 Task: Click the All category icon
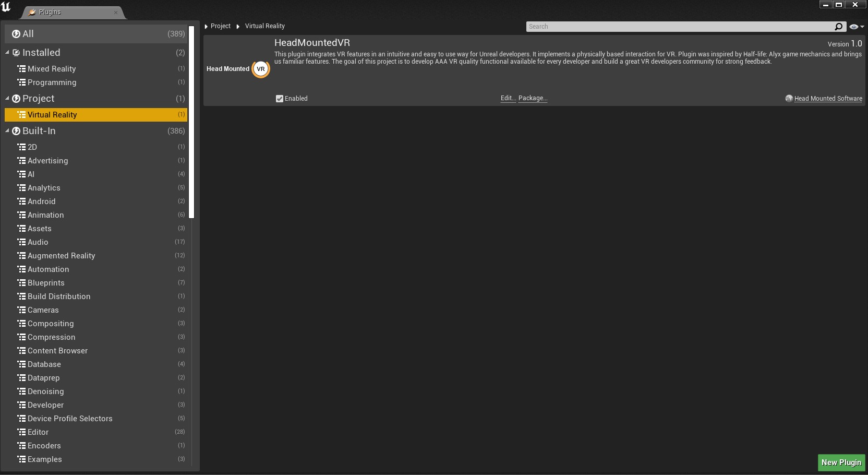click(16, 34)
